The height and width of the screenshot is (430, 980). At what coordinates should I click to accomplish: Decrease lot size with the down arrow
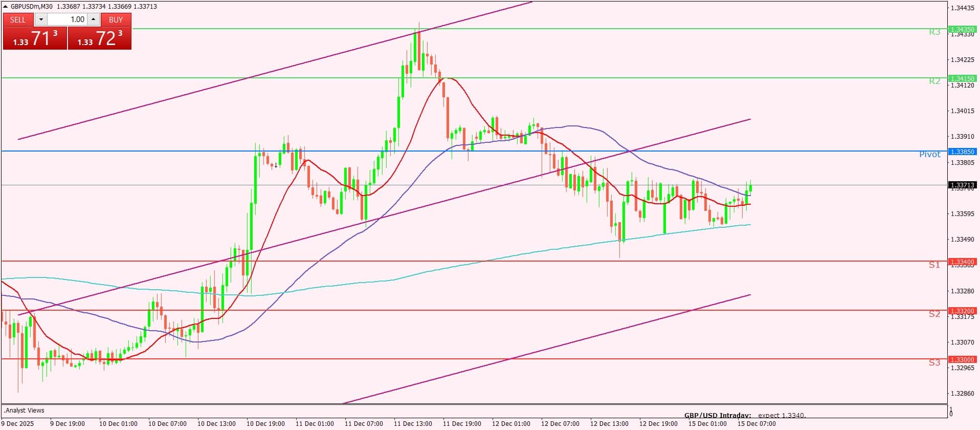[x=41, y=19]
